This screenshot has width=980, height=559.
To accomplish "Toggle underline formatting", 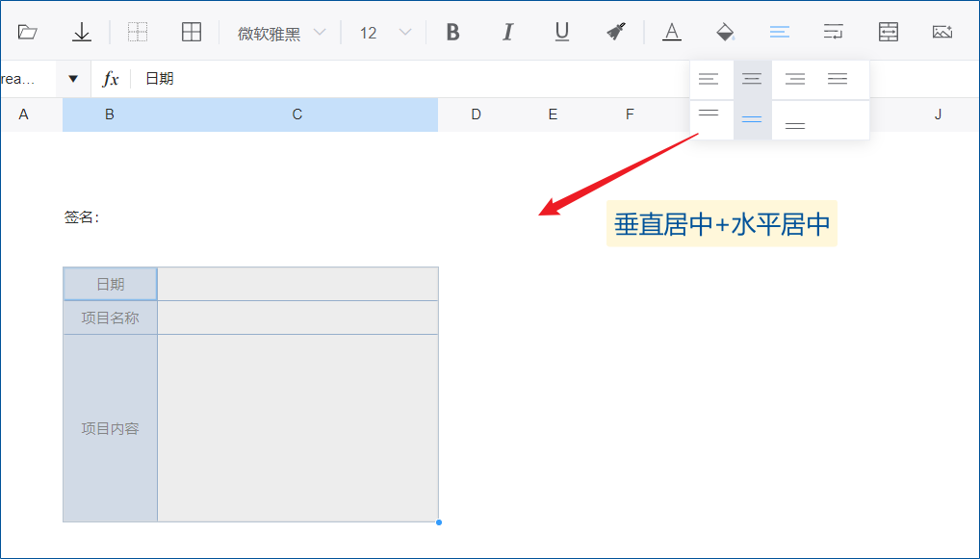I will tap(562, 32).
